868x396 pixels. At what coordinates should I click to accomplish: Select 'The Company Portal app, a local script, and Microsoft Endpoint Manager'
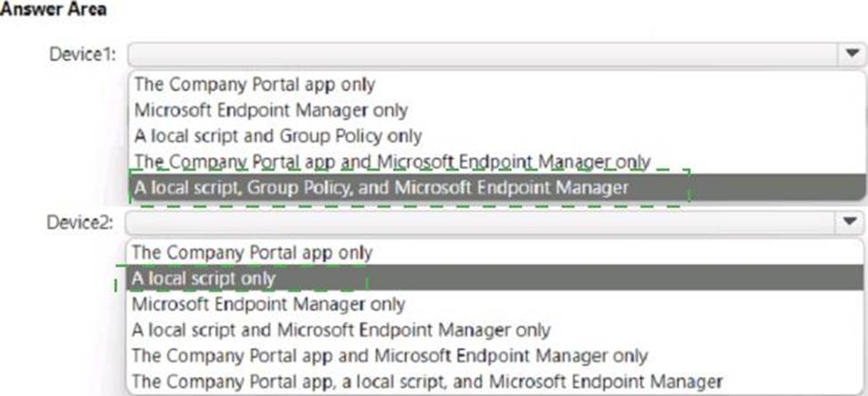coord(426,381)
